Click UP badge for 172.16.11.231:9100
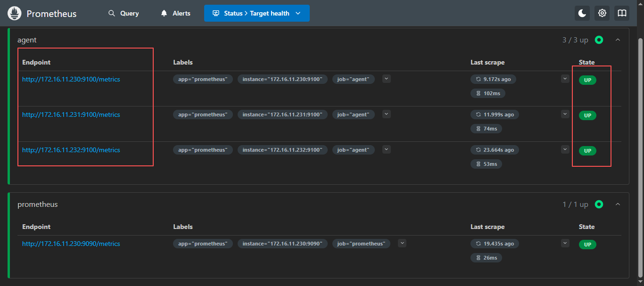 click(587, 115)
